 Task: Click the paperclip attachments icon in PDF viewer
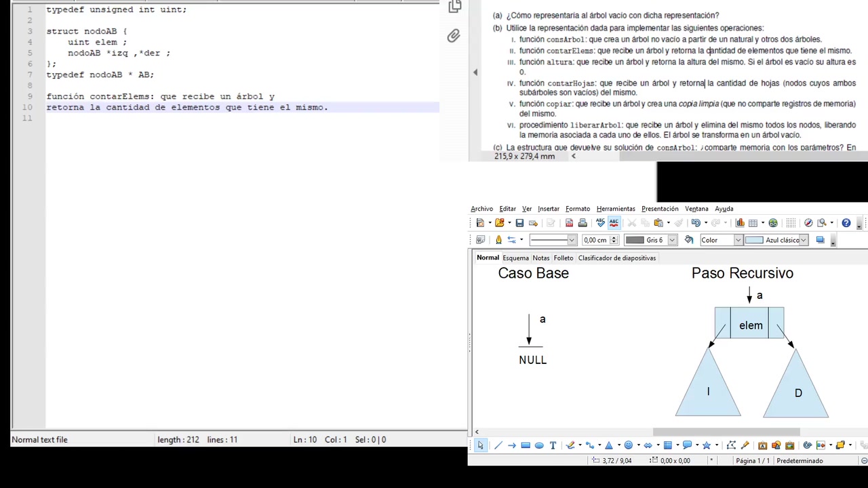click(454, 36)
